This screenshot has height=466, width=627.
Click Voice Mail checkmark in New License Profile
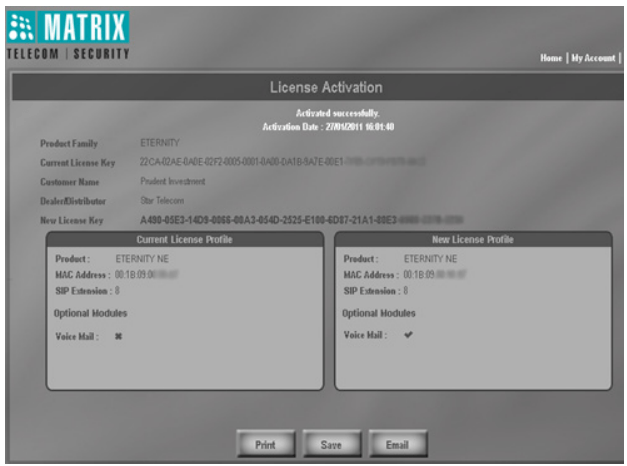[408, 334]
